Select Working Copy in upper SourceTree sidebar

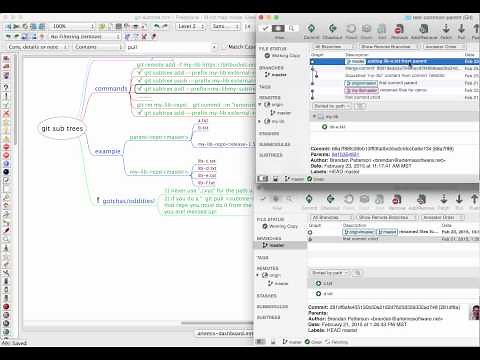(x=283, y=56)
